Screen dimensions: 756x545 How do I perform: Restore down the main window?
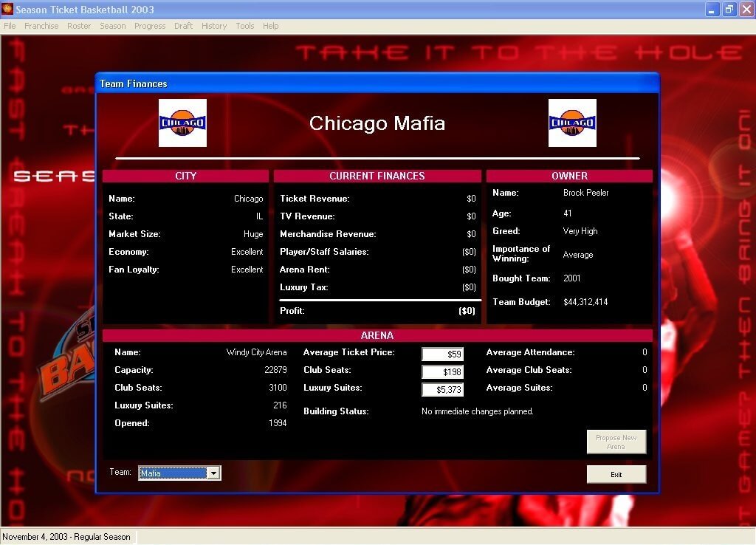(x=729, y=10)
